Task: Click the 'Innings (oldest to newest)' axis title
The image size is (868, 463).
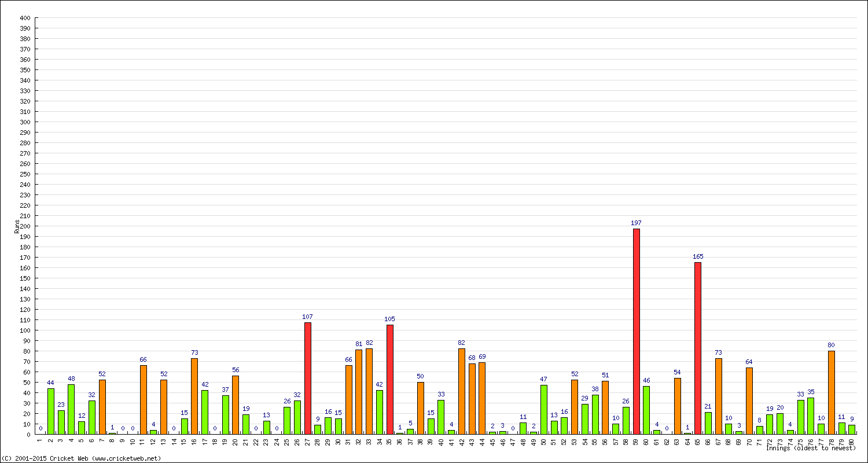Action: (811, 448)
